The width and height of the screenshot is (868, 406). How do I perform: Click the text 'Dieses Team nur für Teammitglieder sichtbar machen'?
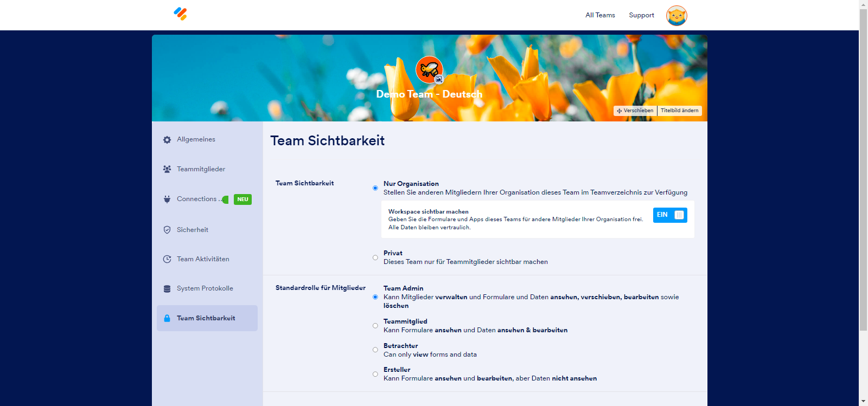(x=465, y=262)
